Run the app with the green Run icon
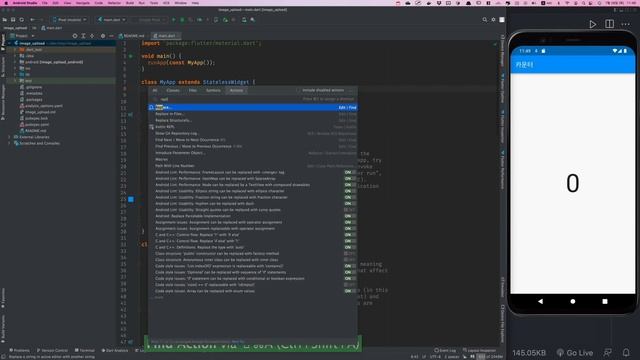The image size is (640, 360). click(173, 20)
